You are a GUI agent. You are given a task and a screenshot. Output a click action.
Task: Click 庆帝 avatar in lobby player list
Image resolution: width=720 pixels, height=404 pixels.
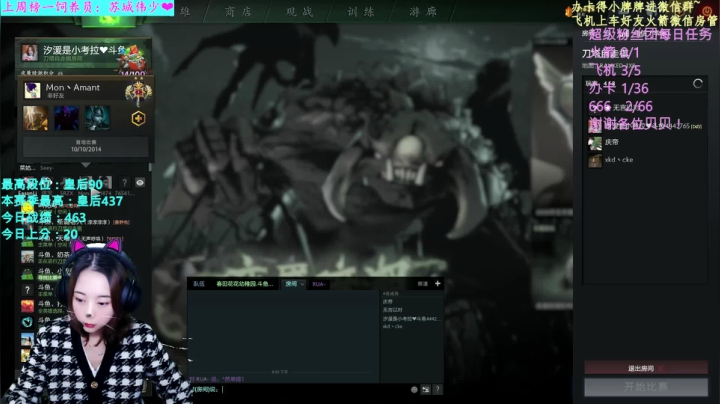[595, 143]
